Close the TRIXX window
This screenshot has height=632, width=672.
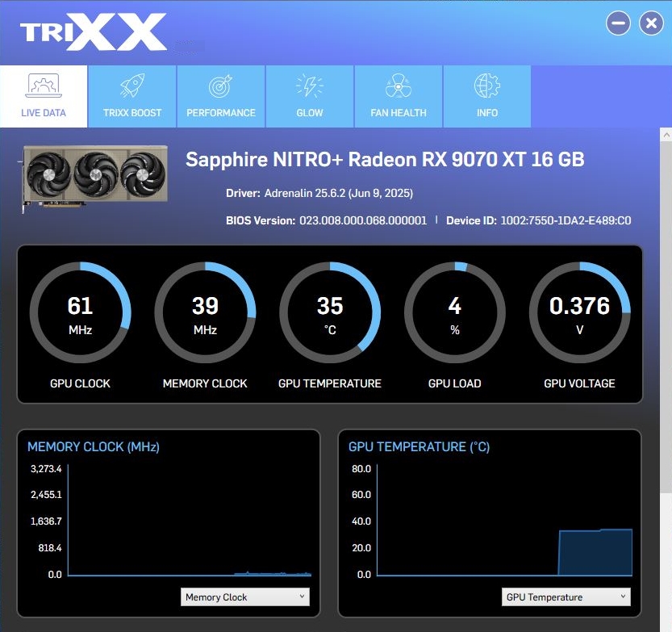point(651,23)
